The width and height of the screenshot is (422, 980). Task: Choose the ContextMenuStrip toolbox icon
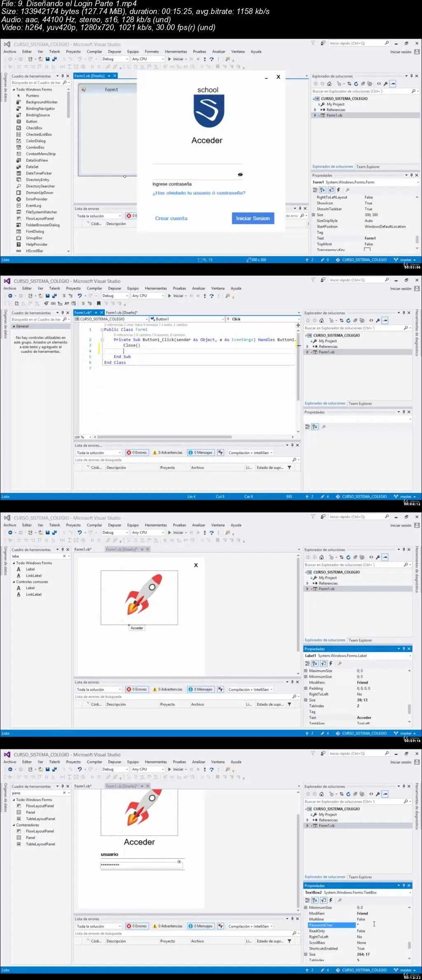[x=19, y=154]
